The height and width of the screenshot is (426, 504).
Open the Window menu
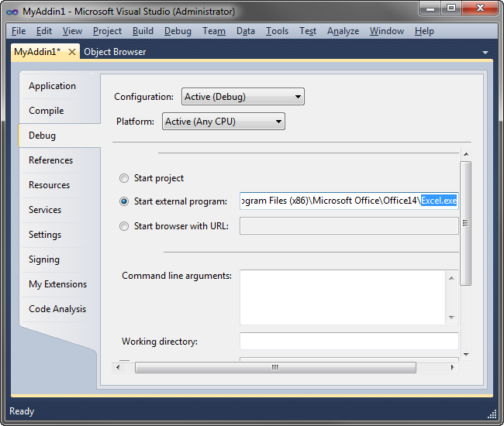[387, 31]
